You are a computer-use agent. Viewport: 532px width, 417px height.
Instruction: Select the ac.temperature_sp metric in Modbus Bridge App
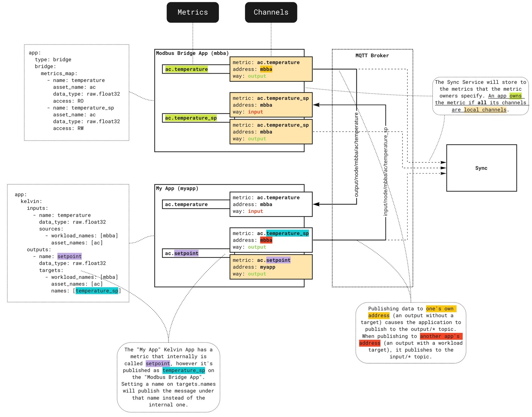190,118
